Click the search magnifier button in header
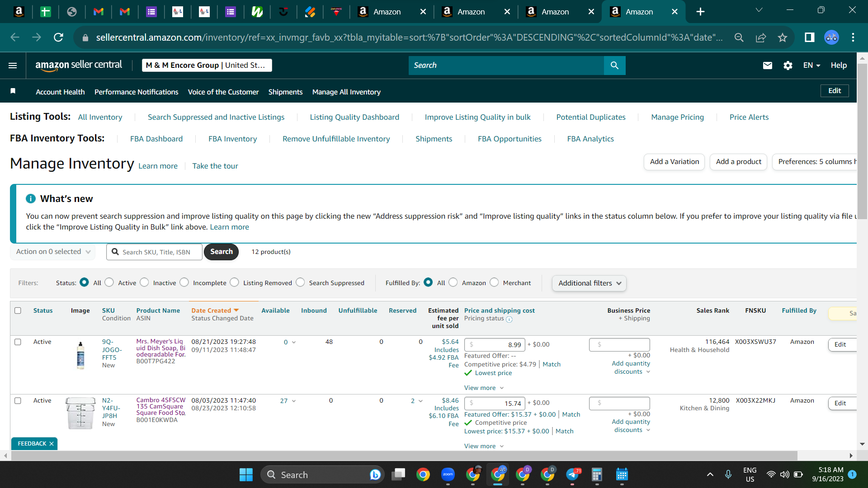Image resolution: width=868 pixels, height=488 pixels. click(x=614, y=66)
